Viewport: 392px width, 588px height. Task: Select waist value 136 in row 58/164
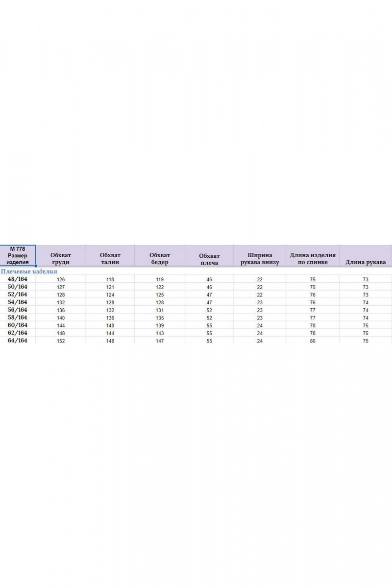click(x=110, y=318)
